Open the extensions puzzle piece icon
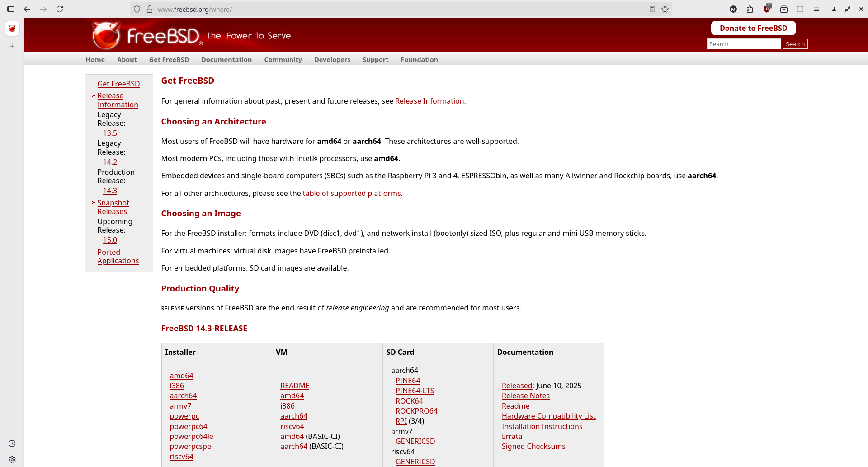Viewport: 868px width, 467px height. [750, 9]
